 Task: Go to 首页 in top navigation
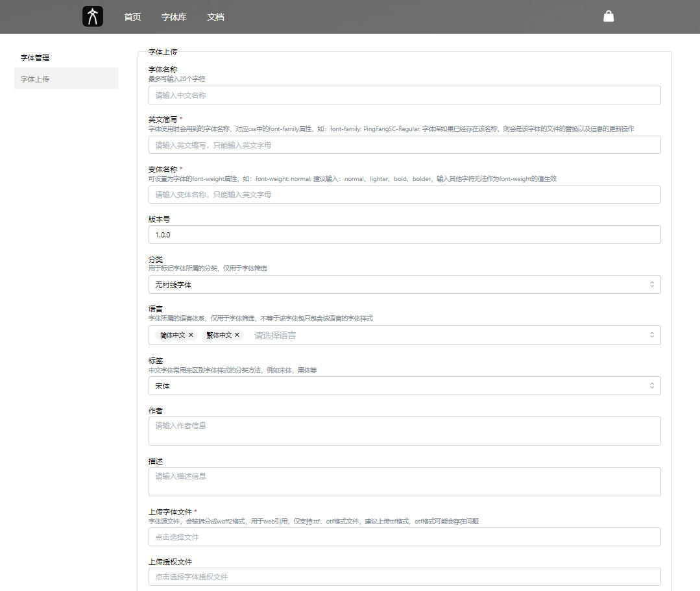132,17
